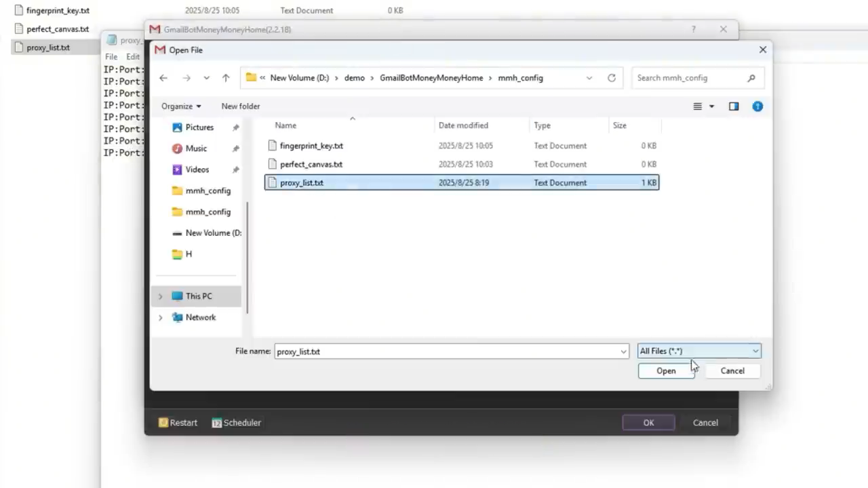Screen dimensions: 868x488
Task: Open recent locations chevron
Action: point(206,78)
